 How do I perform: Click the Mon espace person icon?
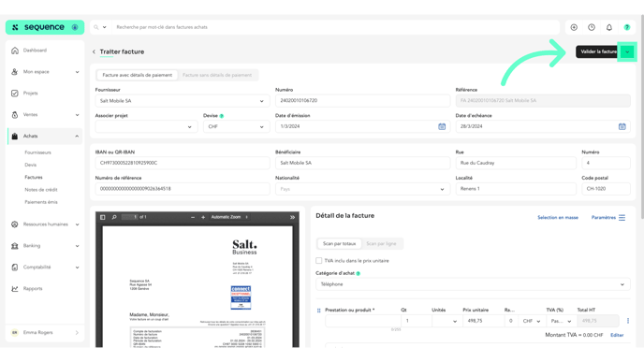(15, 72)
